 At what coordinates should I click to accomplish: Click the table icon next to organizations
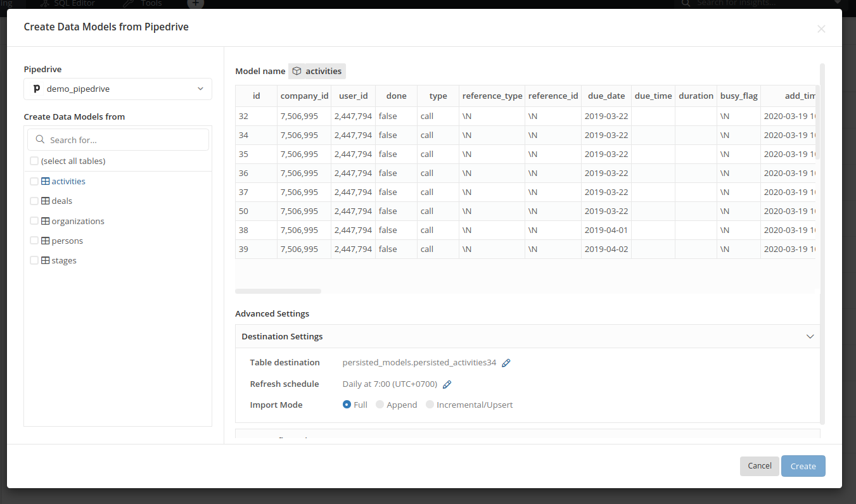45,221
